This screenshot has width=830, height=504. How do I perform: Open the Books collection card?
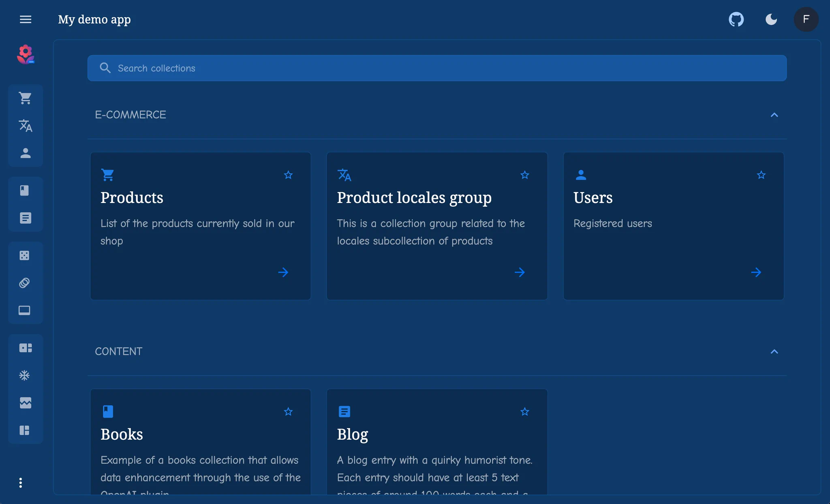pyautogui.click(x=201, y=442)
